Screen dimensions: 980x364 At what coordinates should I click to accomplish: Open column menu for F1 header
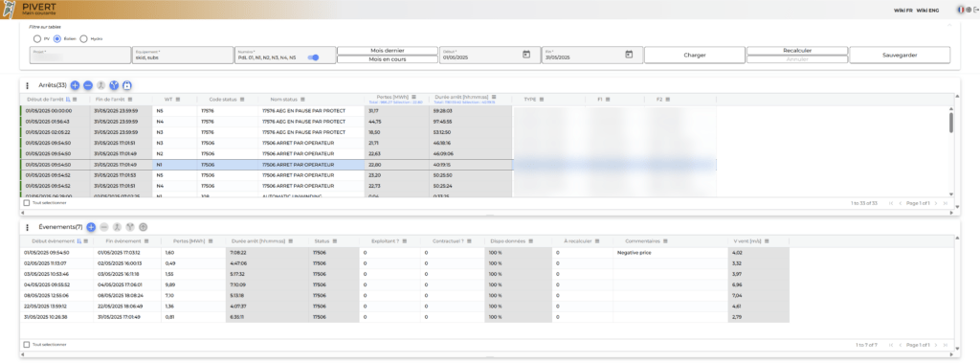pos(608,99)
